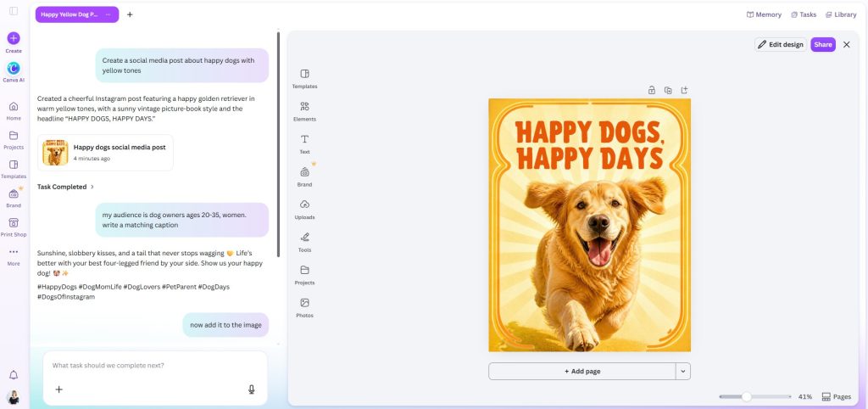Click the duplicate page icon above the design
868x409 pixels.
pyautogui.click(x=668, y=90)
